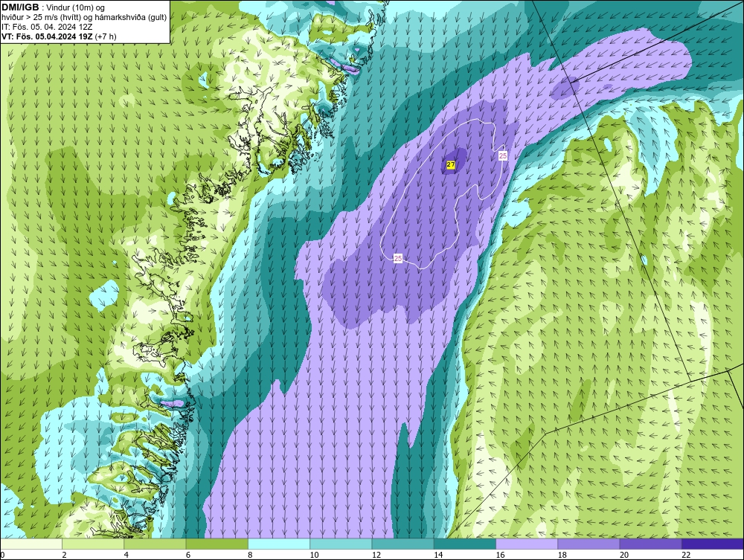744x560 pixels.
Task: Click the legend scale value 8
Action: pos(250,556)
